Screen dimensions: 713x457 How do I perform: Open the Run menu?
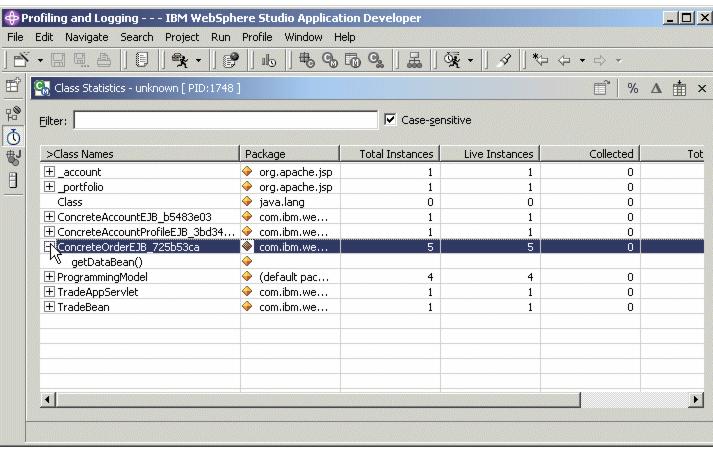[221, 37]
